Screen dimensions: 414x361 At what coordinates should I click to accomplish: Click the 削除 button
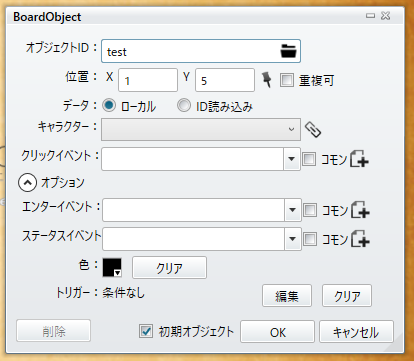pos(53,331)
